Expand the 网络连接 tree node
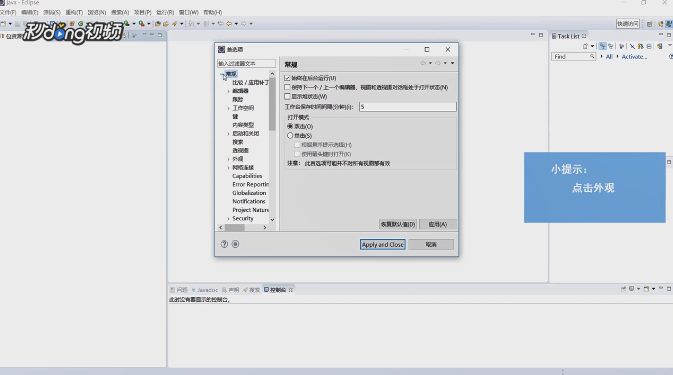 tap(228, 168)
